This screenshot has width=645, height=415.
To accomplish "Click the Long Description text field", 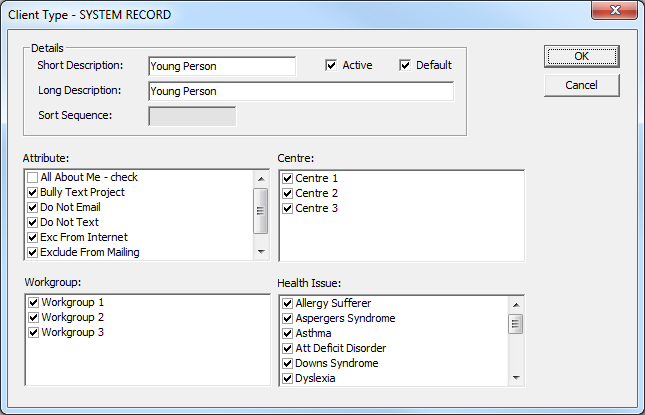I will tap(300, 91).
